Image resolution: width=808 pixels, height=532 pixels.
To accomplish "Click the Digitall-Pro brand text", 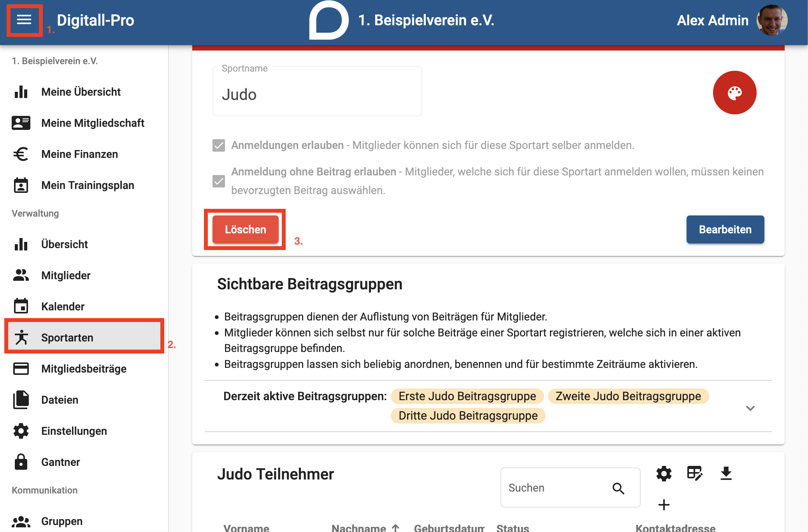I will (x=95, y=20).
